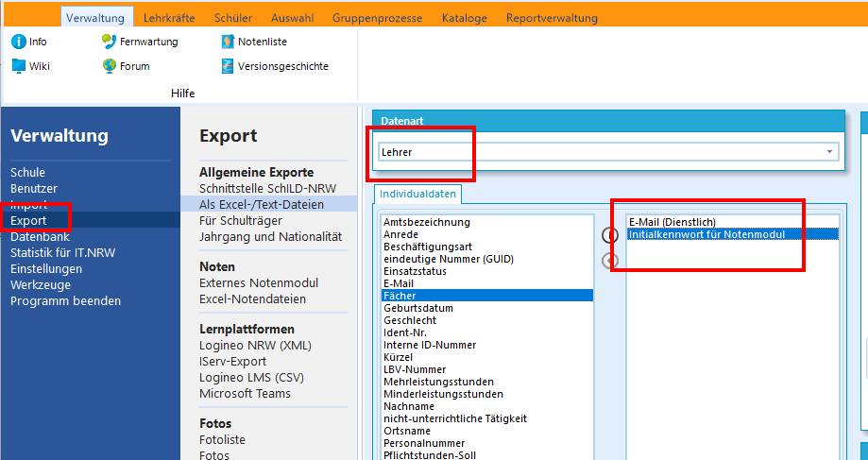Open Excel-Notendateien
This screenshot has height=460, width=868.
coord(252,298)
